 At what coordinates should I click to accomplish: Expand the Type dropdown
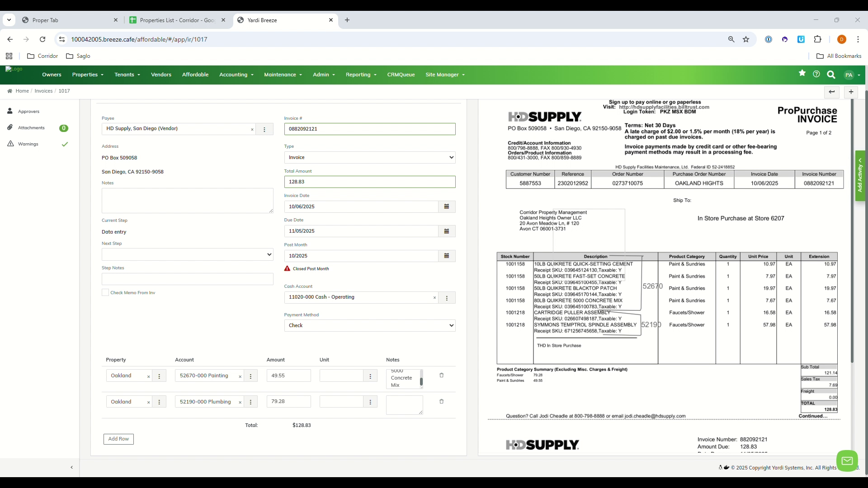369,157
